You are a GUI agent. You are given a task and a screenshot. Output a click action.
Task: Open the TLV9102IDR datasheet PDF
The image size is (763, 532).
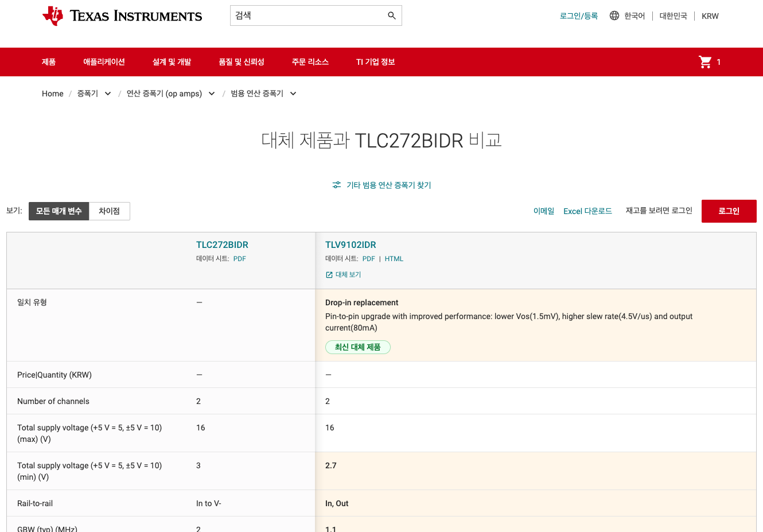coord(369,259)
